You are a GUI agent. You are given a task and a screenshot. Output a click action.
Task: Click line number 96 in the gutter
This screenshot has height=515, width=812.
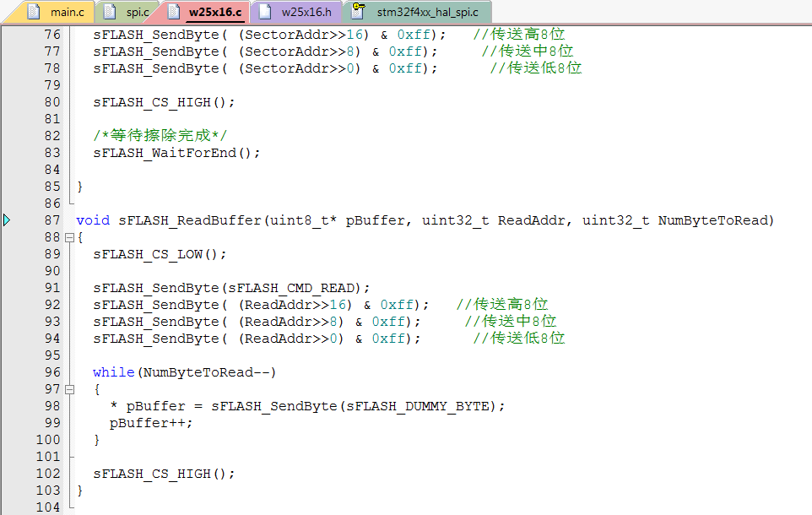coord(52,372)
